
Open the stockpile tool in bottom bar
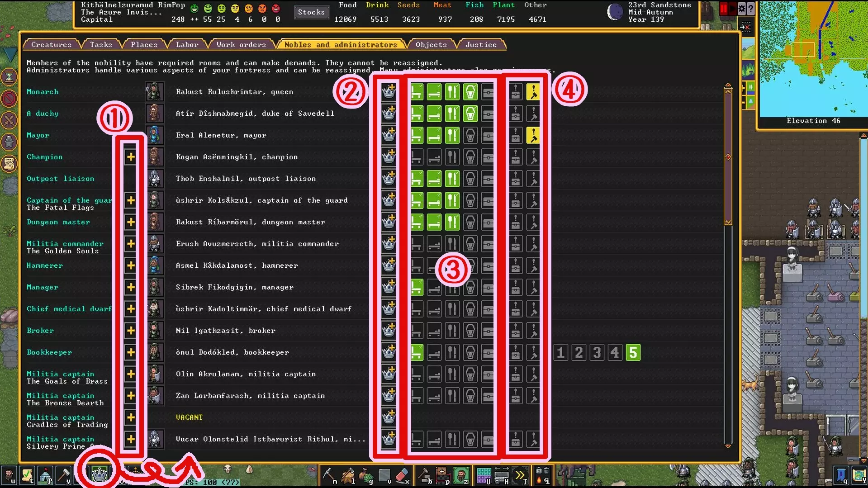tap(443, 475)
